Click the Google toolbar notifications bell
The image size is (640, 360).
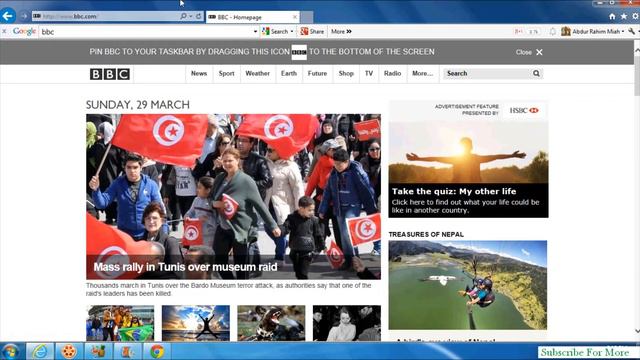[x=553, y=31]
